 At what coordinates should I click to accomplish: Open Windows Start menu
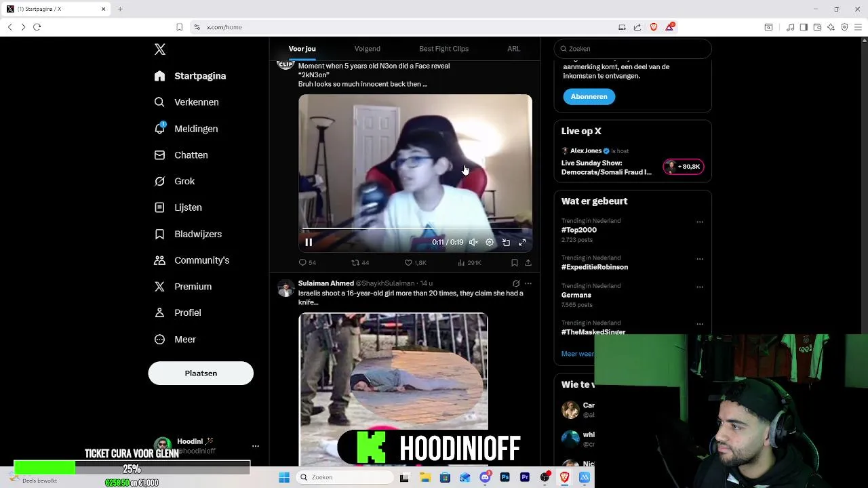pos(283,477)
